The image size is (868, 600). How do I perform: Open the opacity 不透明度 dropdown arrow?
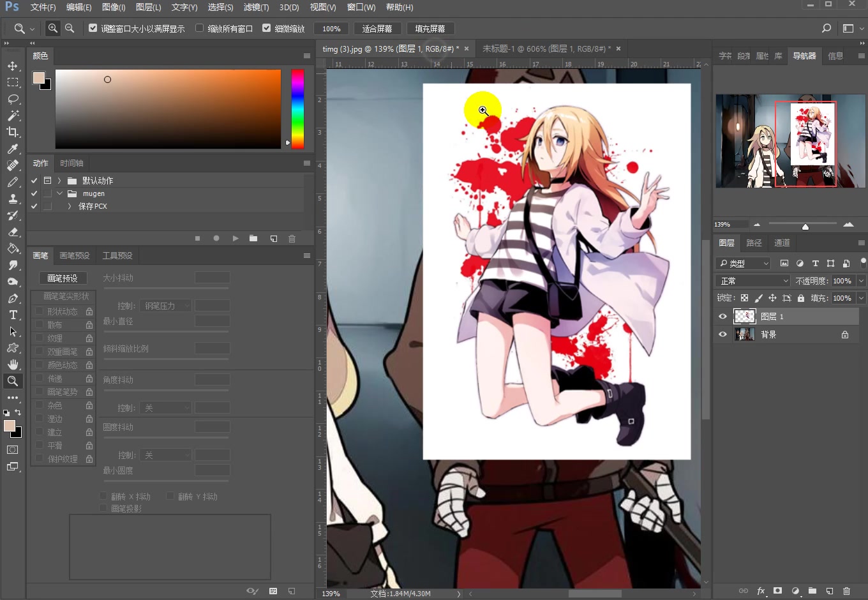click(x=861, y=281)
